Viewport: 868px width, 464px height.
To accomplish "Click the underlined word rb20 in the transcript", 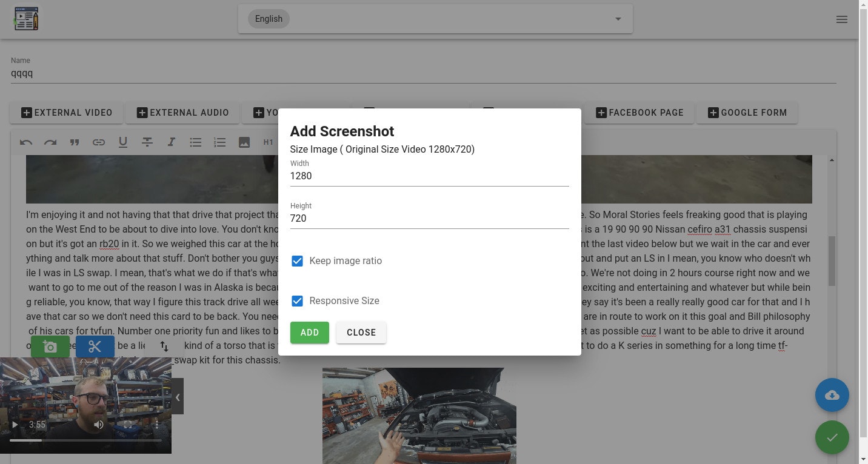I will click(x=109, y=244).
